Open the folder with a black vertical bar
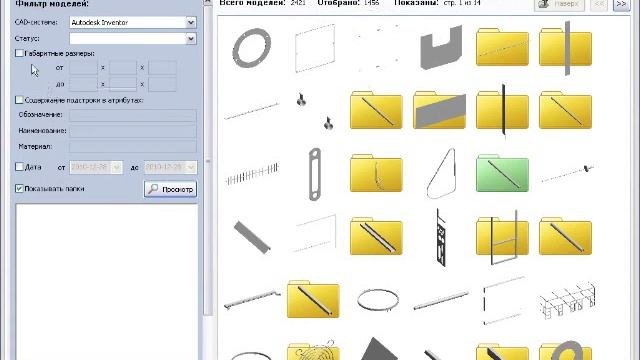The height and width of the screenshot is (360, 640). click(x=502, y=110)
